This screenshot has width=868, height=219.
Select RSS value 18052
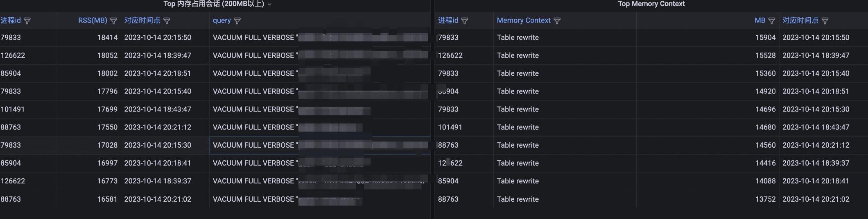tap(107, 55)
